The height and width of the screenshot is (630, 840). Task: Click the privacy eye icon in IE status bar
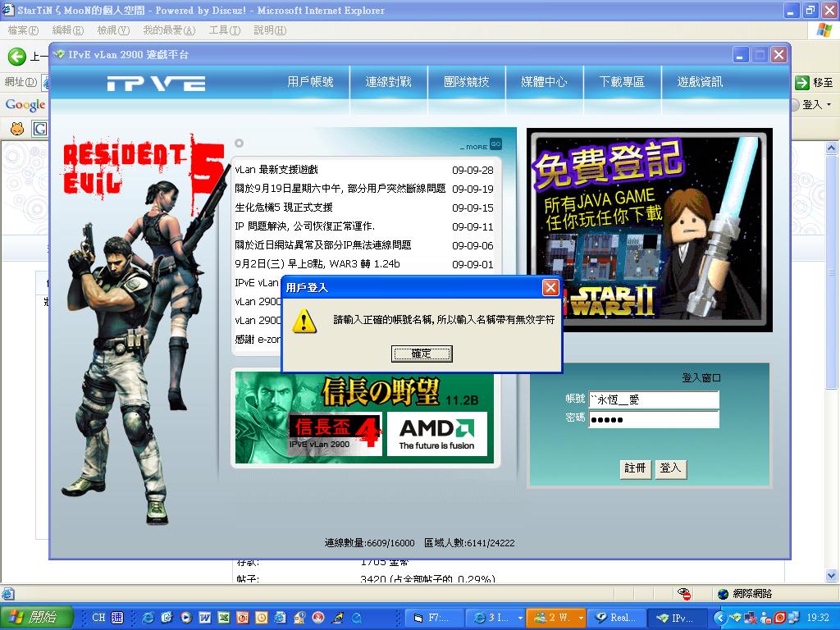pyautogui.click(x=684, y=594)
